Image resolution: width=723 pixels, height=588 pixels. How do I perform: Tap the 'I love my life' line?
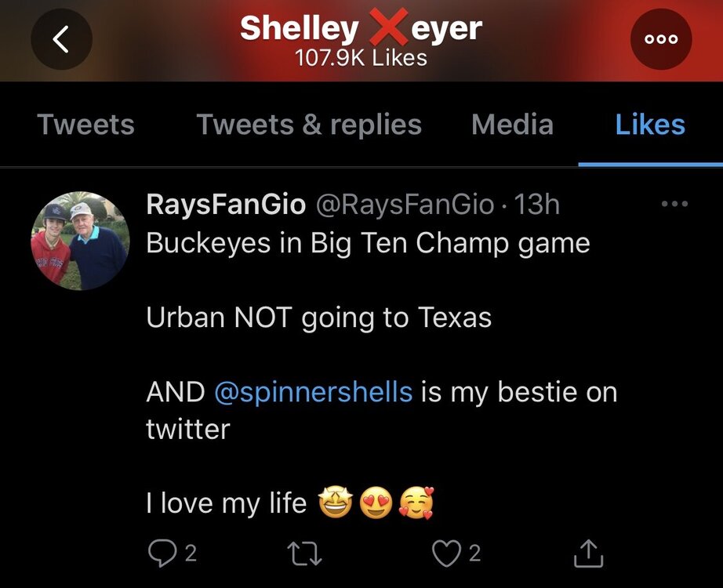(226, 503)
